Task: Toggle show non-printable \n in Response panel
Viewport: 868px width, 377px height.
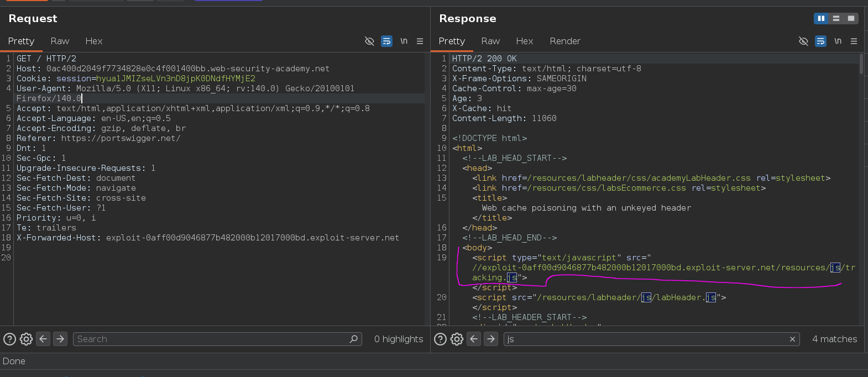Action: pos(838,41)
